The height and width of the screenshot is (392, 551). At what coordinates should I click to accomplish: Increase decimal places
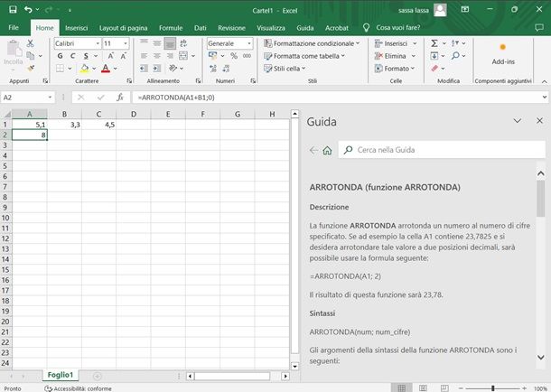point(213,68)
